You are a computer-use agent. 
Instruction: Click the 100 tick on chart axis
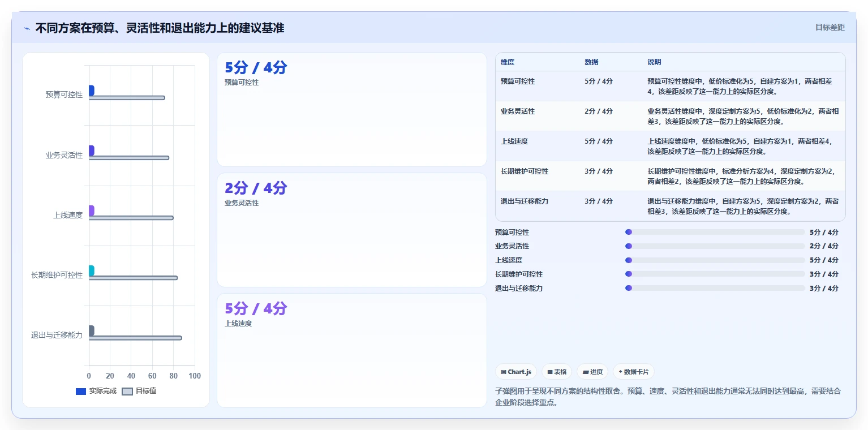195,376
